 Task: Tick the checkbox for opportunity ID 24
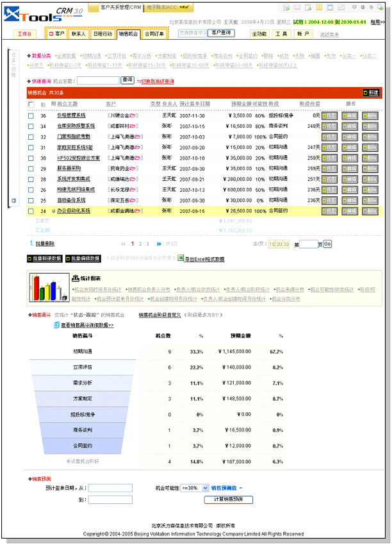pos(31,211)
